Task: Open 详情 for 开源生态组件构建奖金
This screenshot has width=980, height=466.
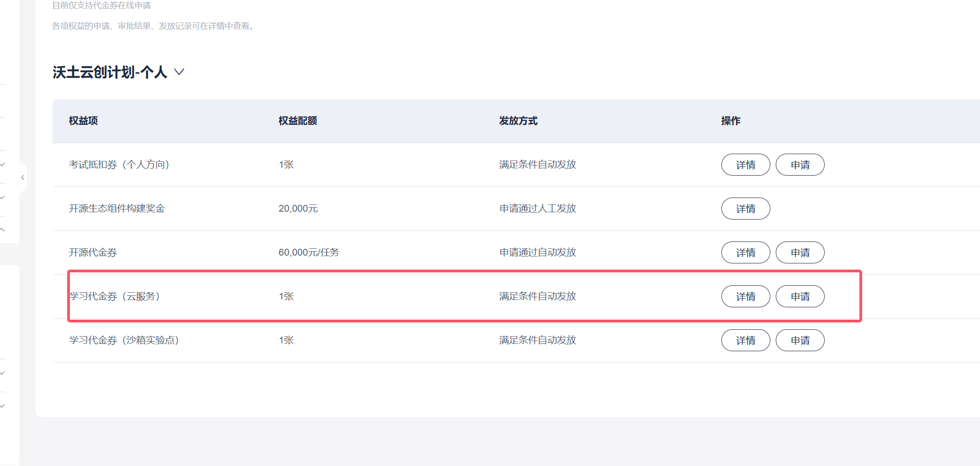Action: 745,209
